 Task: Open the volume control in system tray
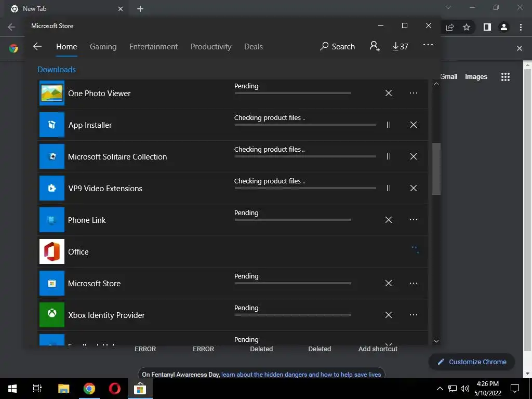465,389
